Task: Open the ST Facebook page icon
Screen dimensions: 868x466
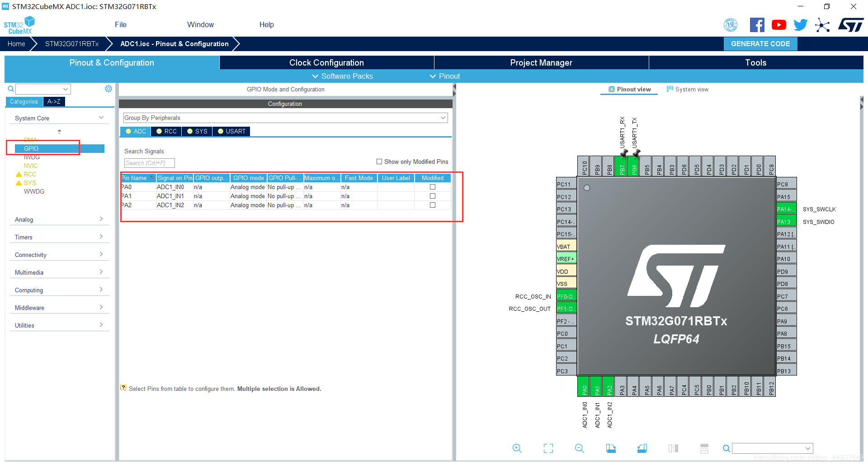Action: click(757, 25)
